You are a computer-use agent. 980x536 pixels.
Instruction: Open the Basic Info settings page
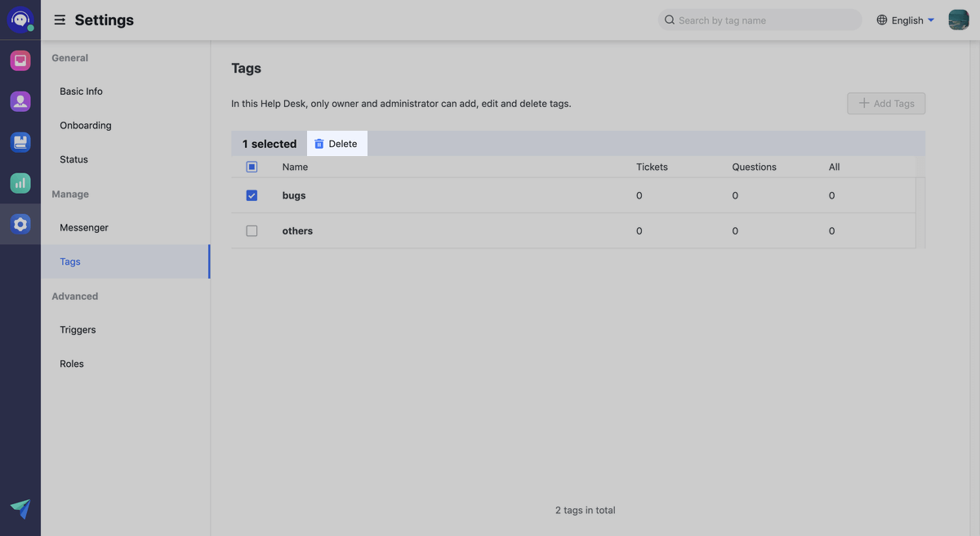click(x=82, y=92)
